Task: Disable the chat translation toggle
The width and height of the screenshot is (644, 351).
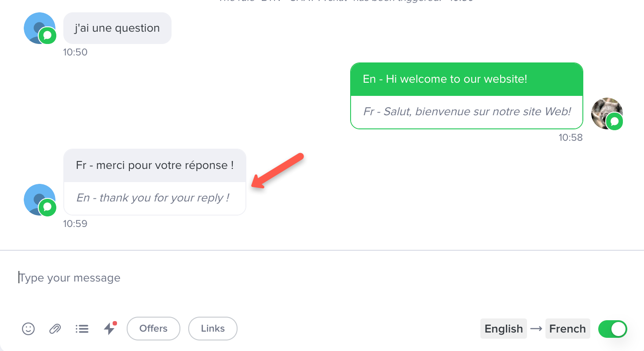Action: [612, 329]
